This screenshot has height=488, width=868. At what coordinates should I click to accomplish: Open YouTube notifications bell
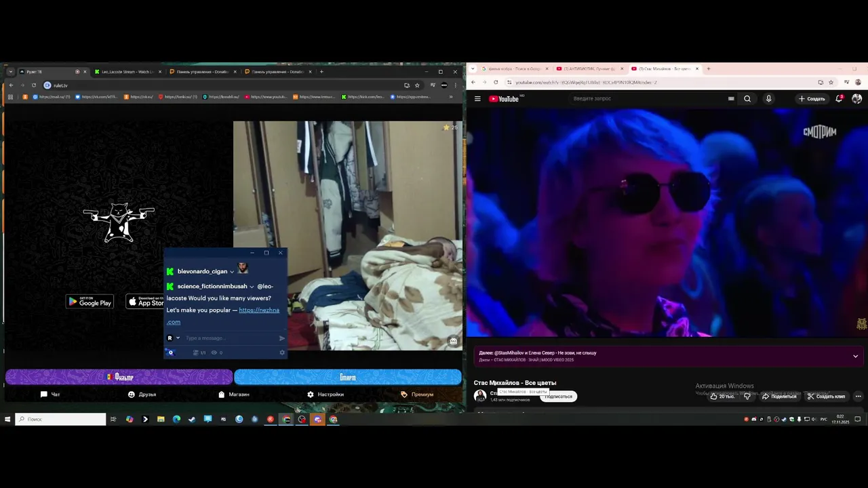click(x=840, y=98)
